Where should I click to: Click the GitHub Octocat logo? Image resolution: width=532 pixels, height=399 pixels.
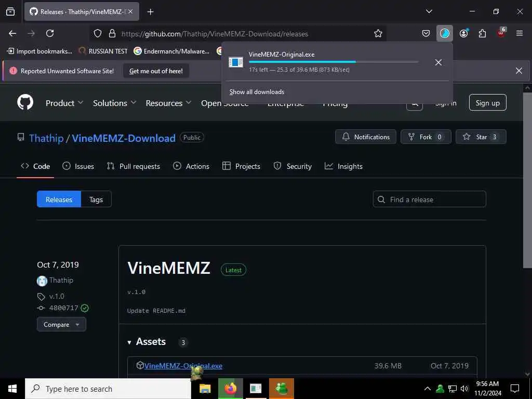click(25, 102)
